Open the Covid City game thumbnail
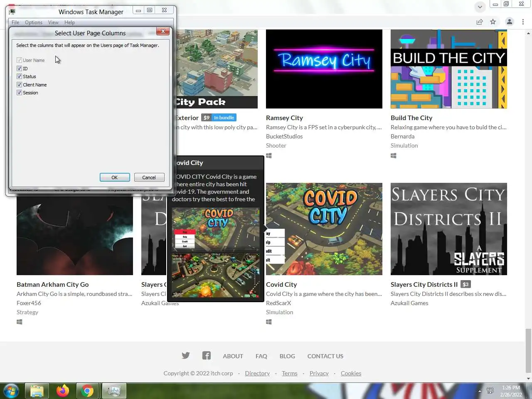Viewport: 532px width, 399px height. click(x=324, y=229)
